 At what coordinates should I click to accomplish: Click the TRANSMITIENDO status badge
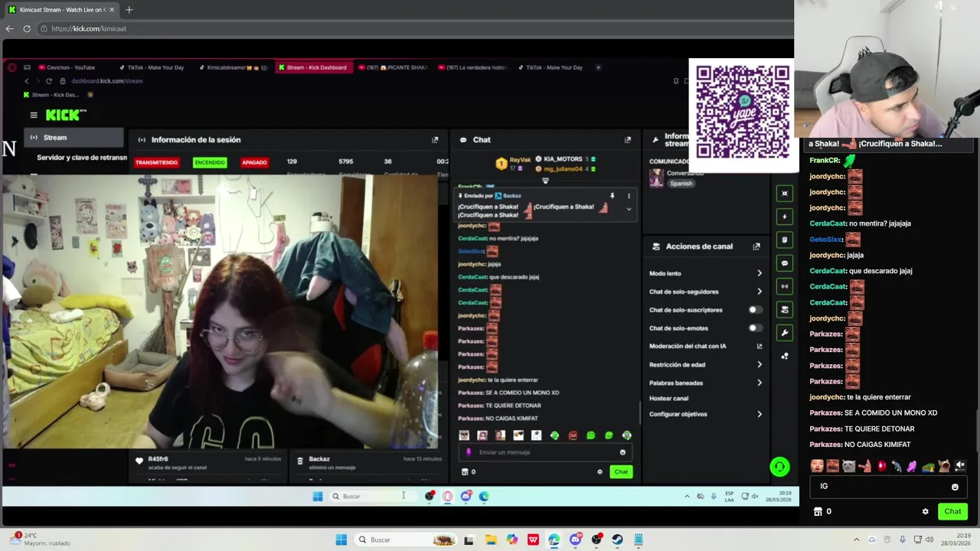point(156,162)
